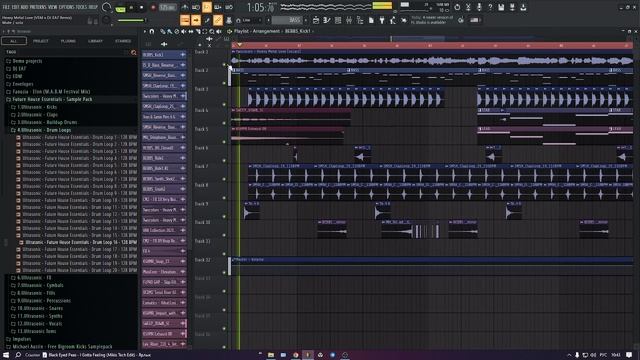The image size is (640, 360).
Task: Open the FILE menu
Action: [x=6, y=7]
